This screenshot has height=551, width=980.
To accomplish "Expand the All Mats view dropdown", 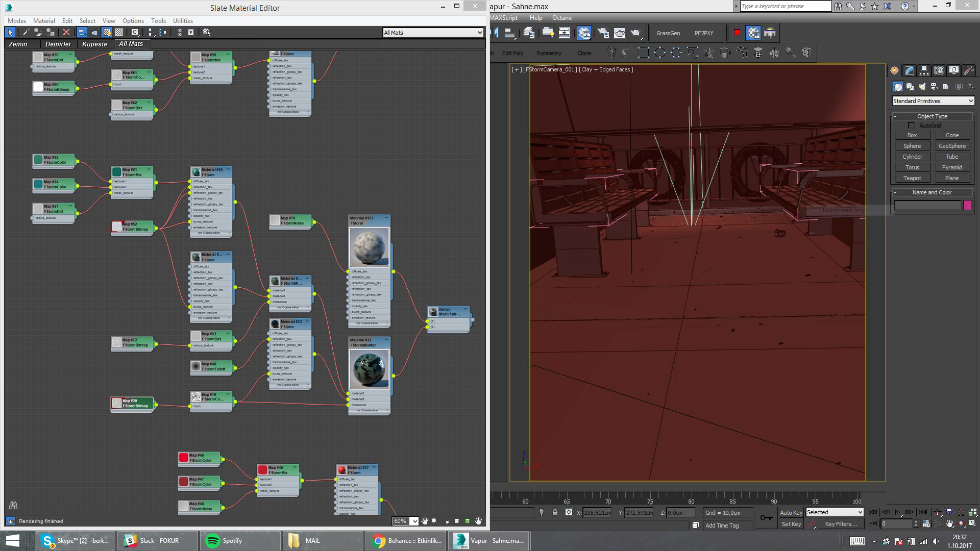I will click(433, 33).
